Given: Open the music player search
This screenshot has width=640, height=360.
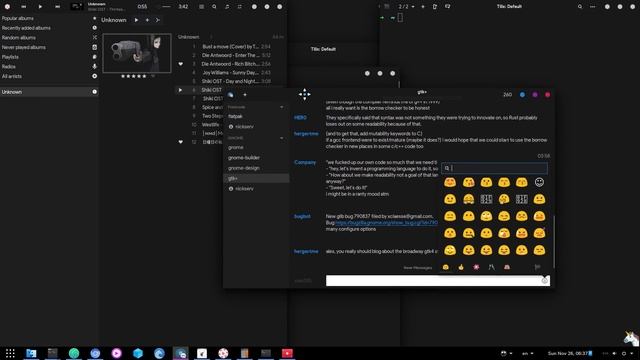Looking at the screenshot, I should click(214, 7).
